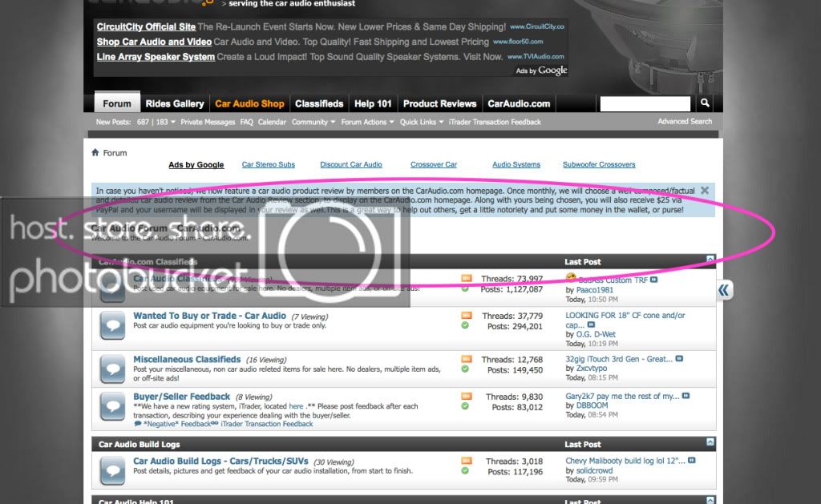Dismiss the blue notice with X icon

click(705, 191)
